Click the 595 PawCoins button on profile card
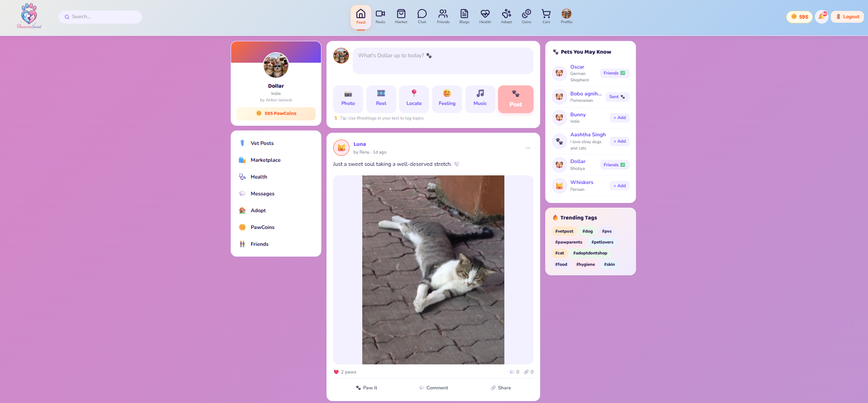The image size is (868, 403). point(276,114)
